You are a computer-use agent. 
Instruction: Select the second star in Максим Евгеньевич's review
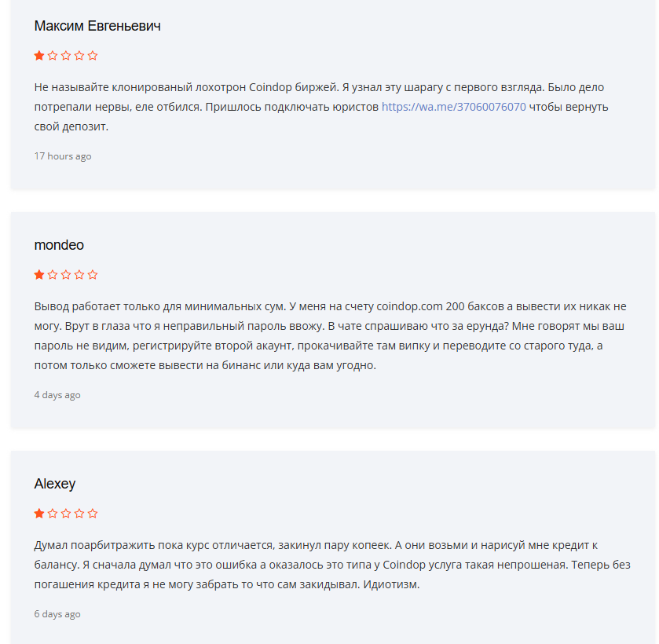pyautogui.click(x=51, y=56)
